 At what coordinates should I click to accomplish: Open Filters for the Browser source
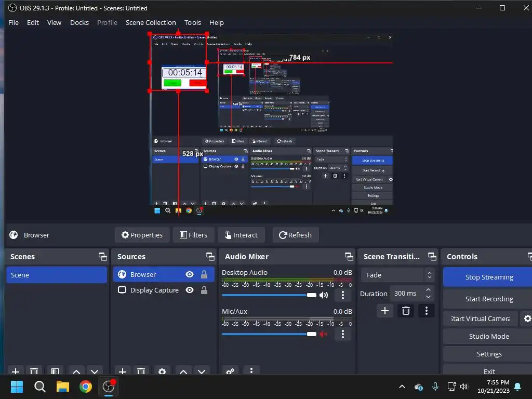[193, 235]
